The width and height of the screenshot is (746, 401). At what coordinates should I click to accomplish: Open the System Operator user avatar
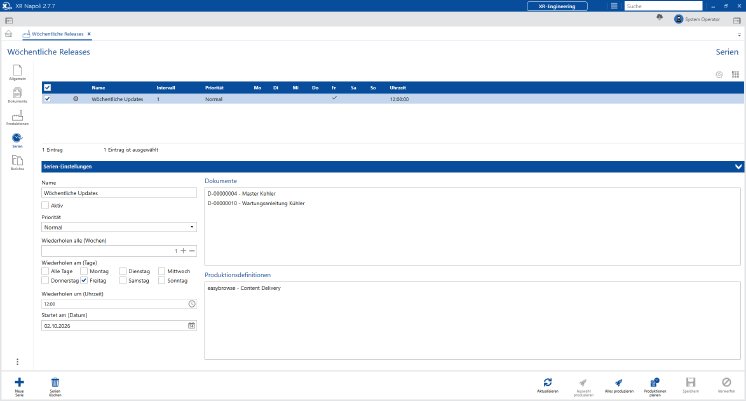coord(678,19)
